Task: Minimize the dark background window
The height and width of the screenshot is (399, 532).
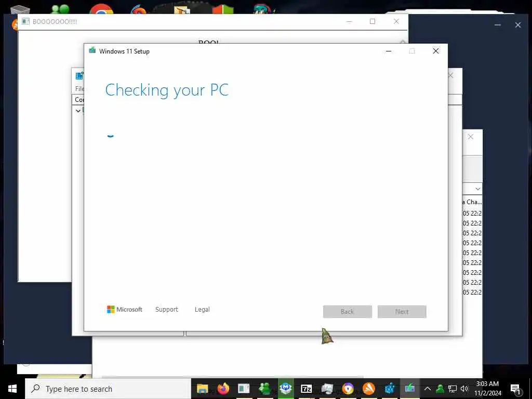Action: point(498,25)
